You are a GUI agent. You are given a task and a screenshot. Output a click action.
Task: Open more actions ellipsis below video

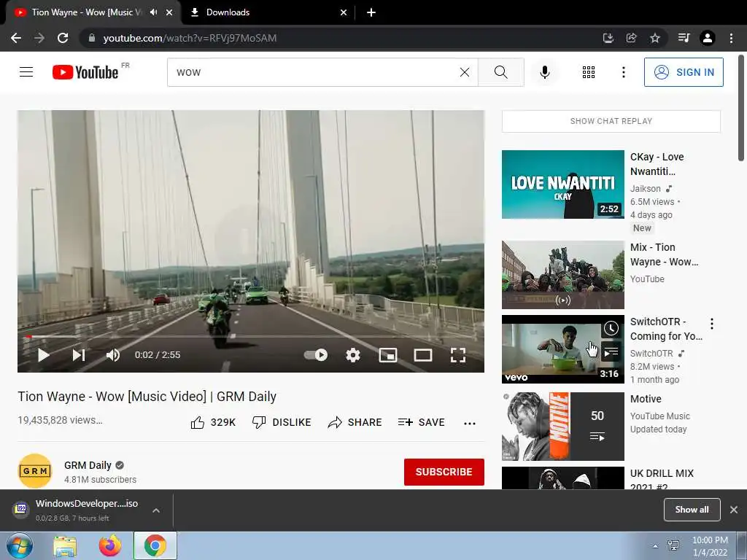470,424
